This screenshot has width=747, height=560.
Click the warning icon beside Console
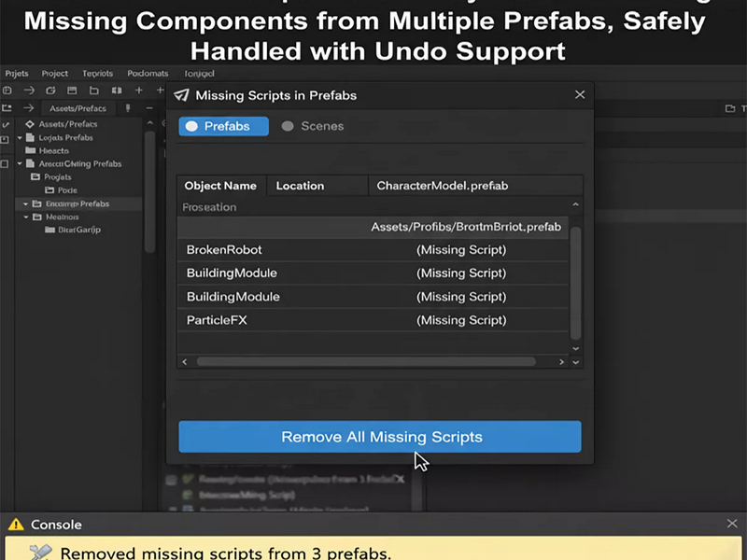click(16, 525)
